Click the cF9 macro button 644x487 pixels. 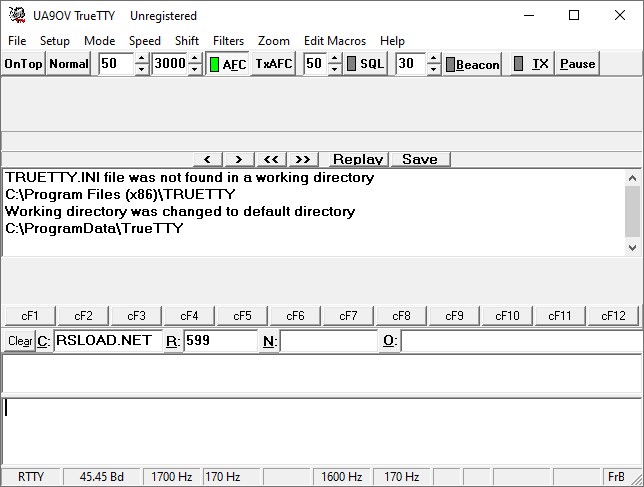[x=454, y=316]
